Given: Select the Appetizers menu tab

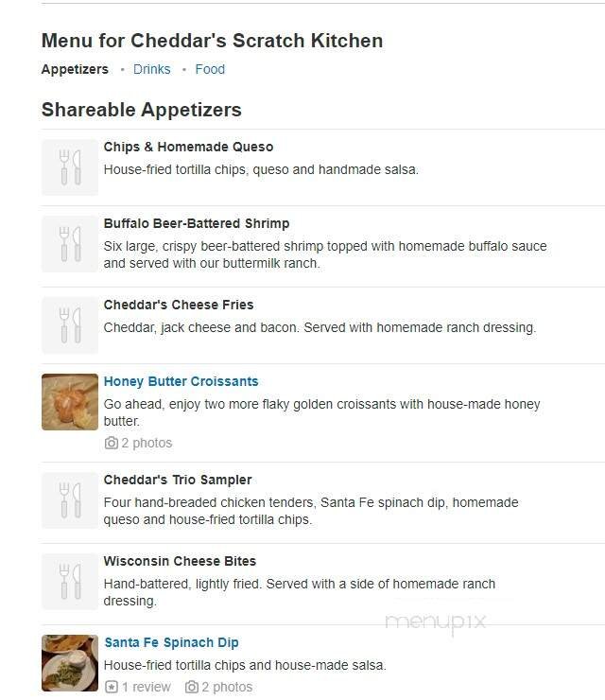Looking at the screenshot, I should pyautogui.click(x=75, y=69).
